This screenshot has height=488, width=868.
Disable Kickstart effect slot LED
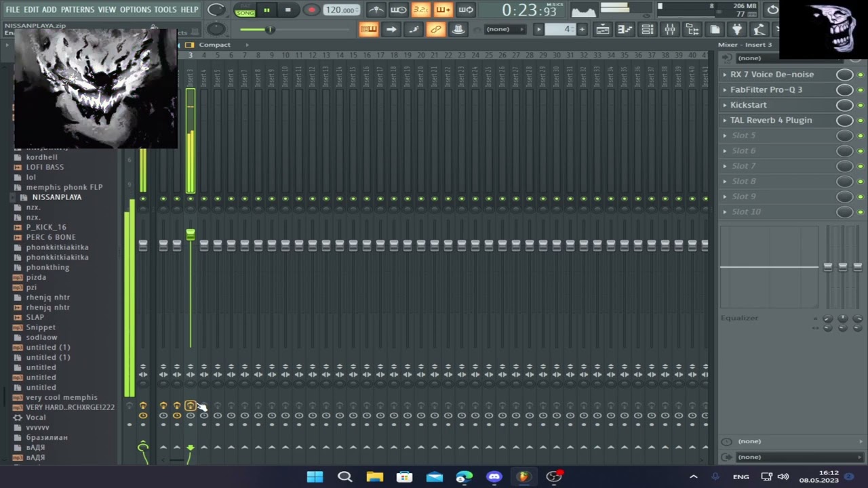coord(861,105)
